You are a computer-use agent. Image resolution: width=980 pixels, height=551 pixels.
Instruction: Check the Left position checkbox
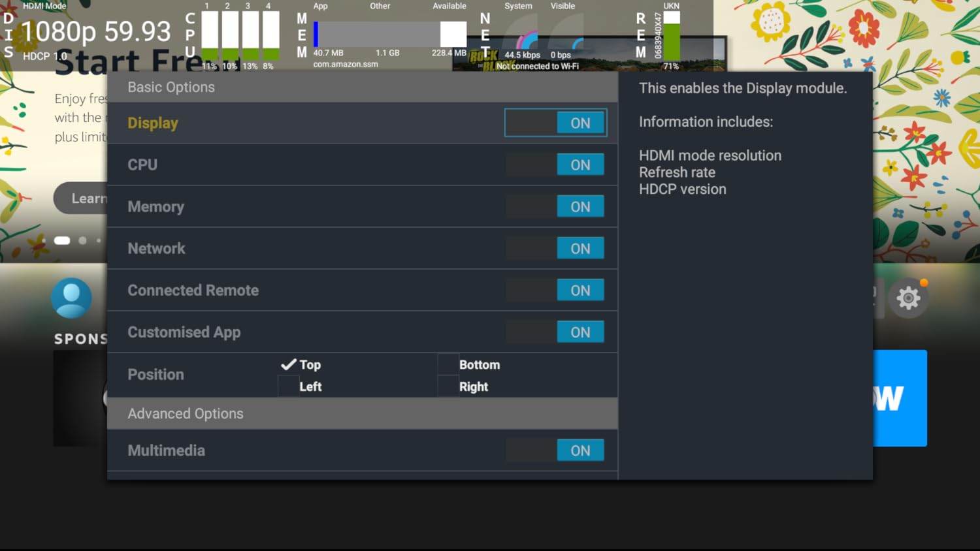(x=288, y=386)
